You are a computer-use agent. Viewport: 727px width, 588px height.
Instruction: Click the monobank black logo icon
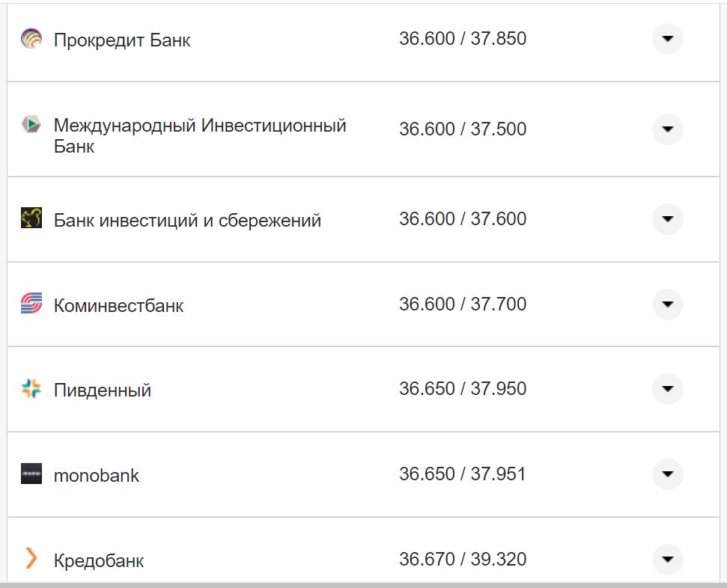pyautogui.click(x=30, y=474)
